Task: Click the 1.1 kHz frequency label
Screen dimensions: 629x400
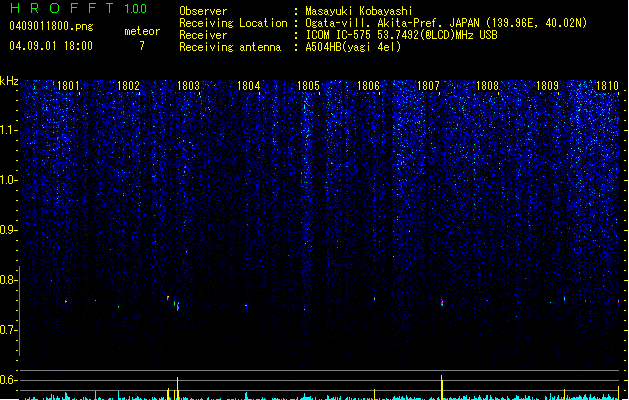Action: (9, 130)
